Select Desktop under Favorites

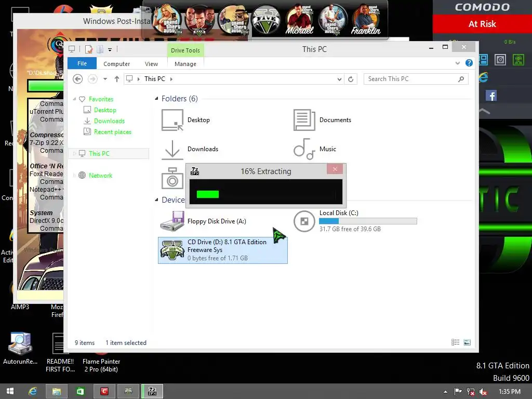coord(105,110)
